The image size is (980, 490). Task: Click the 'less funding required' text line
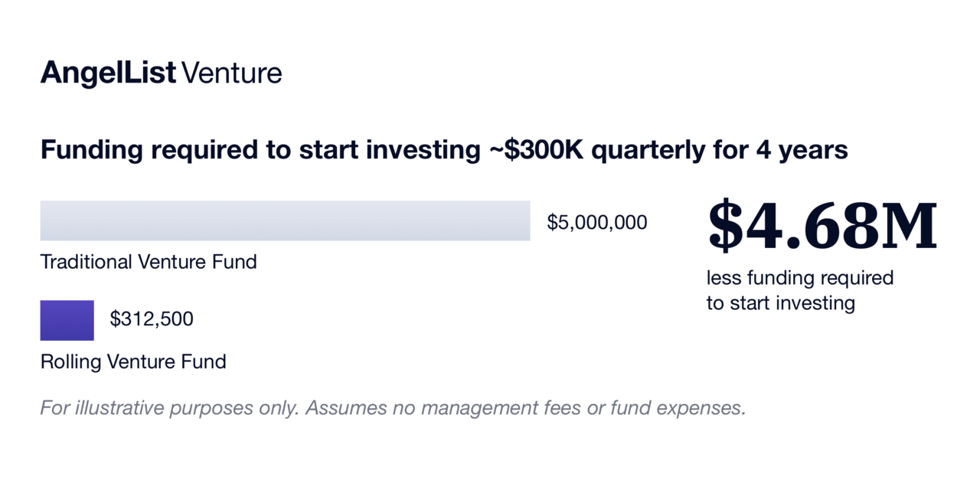click(800, 277)
